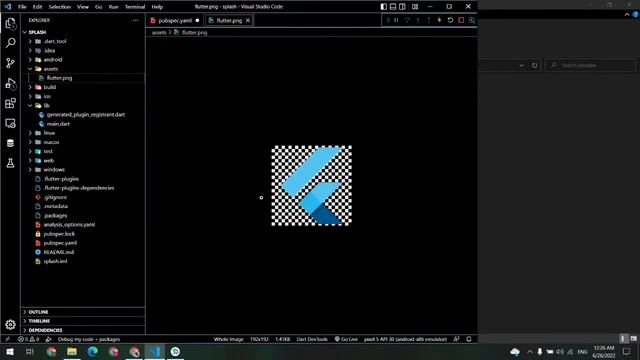This screenshot has width=640, height=360.
Task: Click the Step Into debug button
Action: tap(418, 20)
